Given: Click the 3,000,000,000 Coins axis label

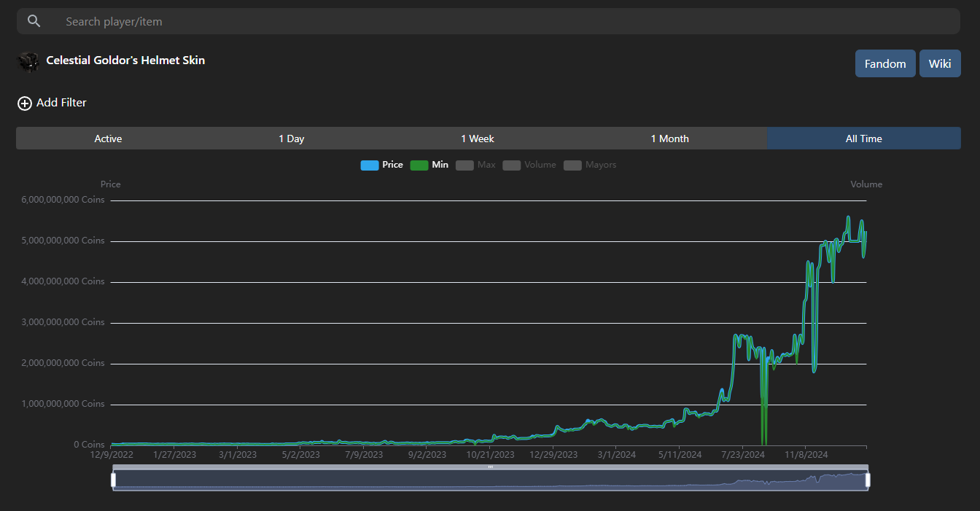Looking at the screenshot, I should [62, 322].
